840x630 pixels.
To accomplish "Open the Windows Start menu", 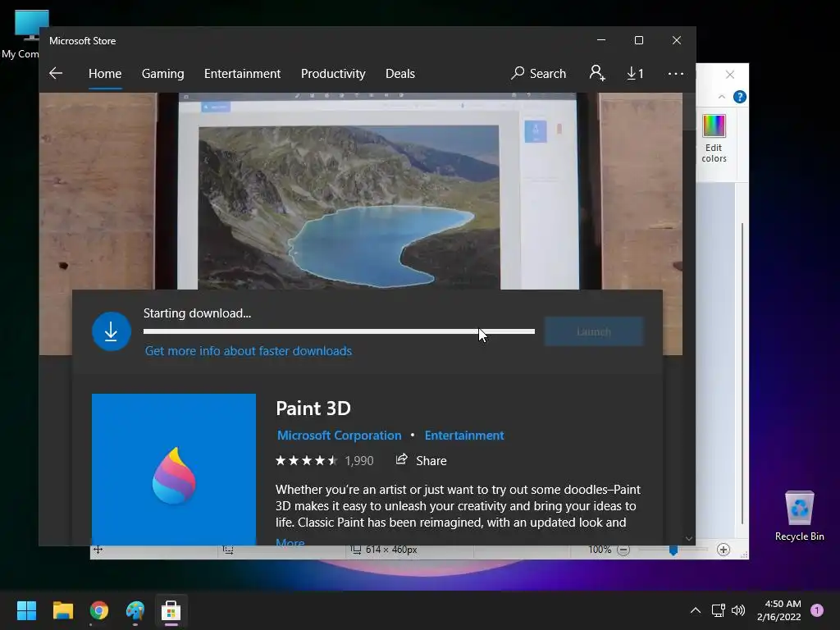I will click(27, 610).
